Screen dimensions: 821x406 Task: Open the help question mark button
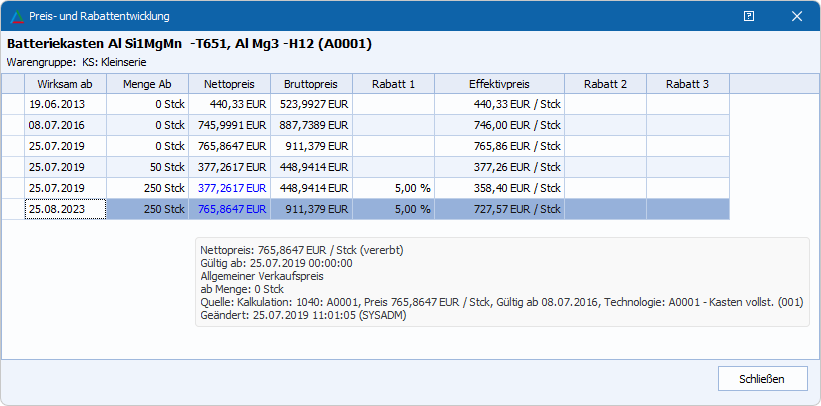[749, 16]
